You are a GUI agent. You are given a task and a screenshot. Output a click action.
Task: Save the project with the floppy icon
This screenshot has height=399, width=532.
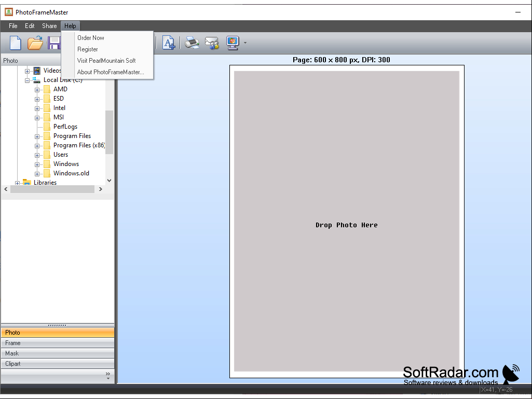[54, 43]
